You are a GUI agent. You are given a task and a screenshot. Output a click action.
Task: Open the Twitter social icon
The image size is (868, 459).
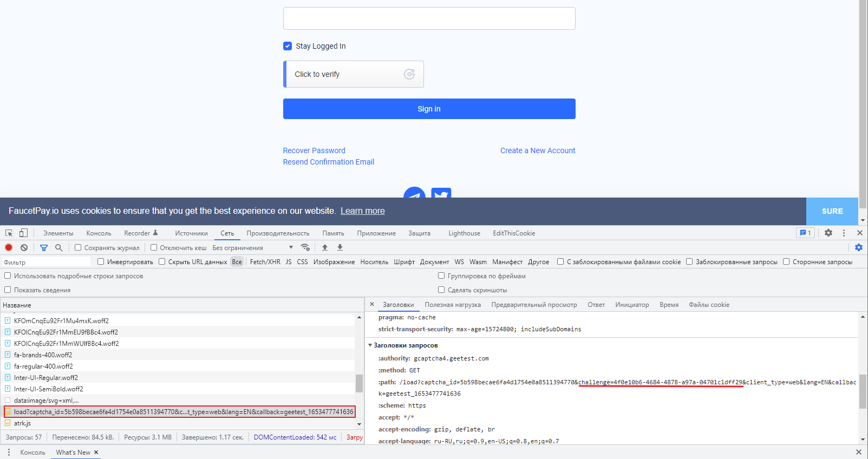[441, 193]
